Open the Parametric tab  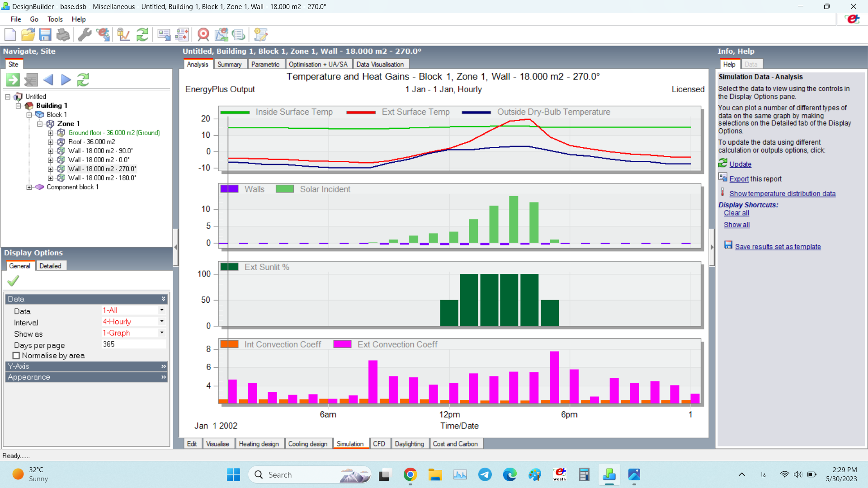[x=265, y=65]
